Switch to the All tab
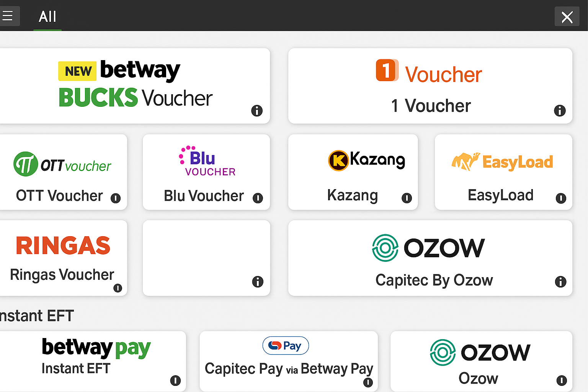 click(47, 17)
